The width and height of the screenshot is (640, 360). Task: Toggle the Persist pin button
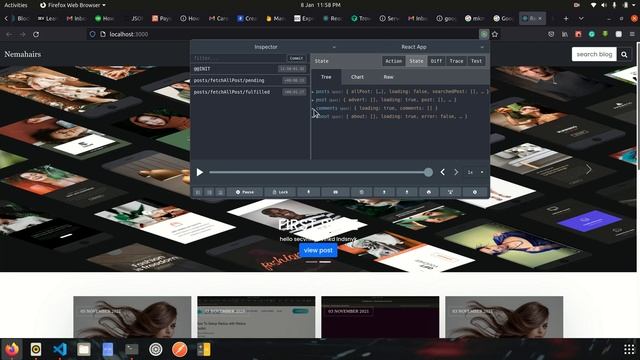click(309, 192)
